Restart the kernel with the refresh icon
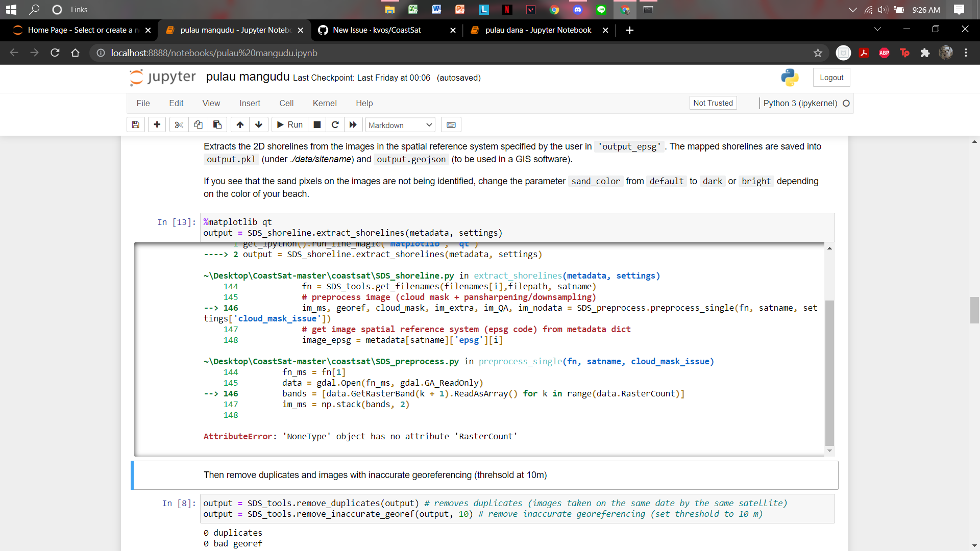Viewport: 980px width, 551px height. (x=335, y=124)
